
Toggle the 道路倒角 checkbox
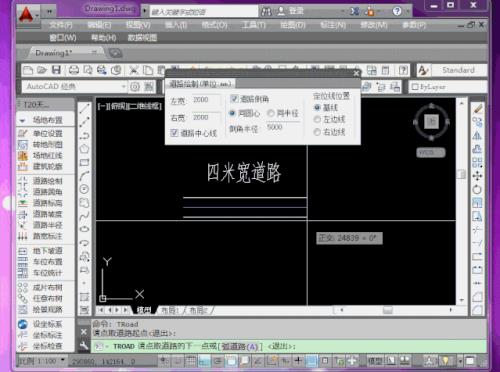[234, 99]
